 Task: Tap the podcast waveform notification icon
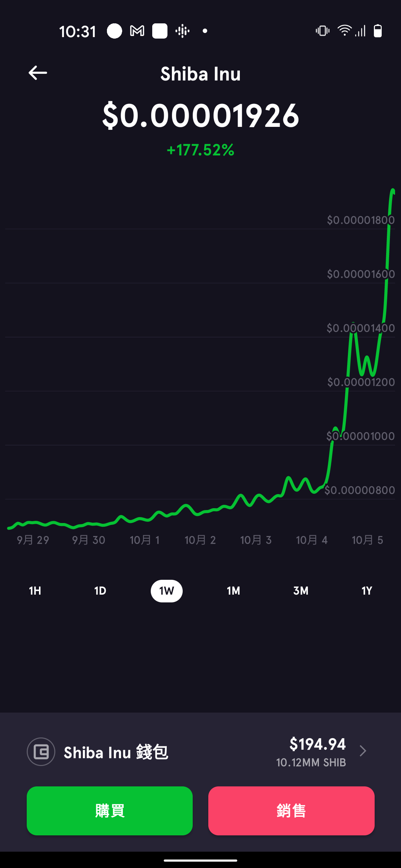tap(182, 31)
